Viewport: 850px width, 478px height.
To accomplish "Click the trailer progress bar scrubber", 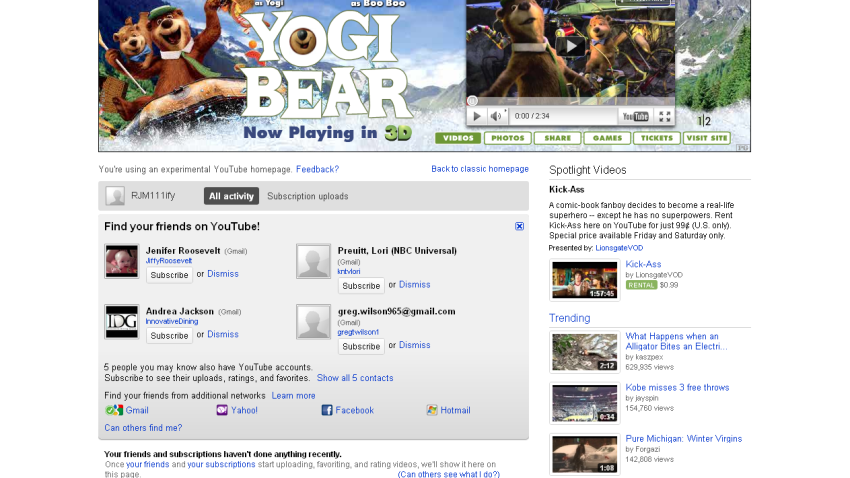I will pyautogui.click(x=472, y=100).
